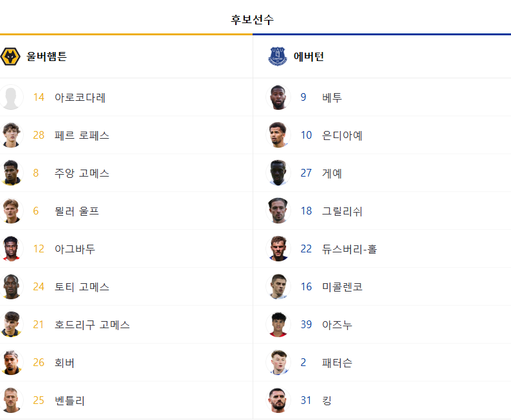Click the Everton club crest icon

coord(278,57)
